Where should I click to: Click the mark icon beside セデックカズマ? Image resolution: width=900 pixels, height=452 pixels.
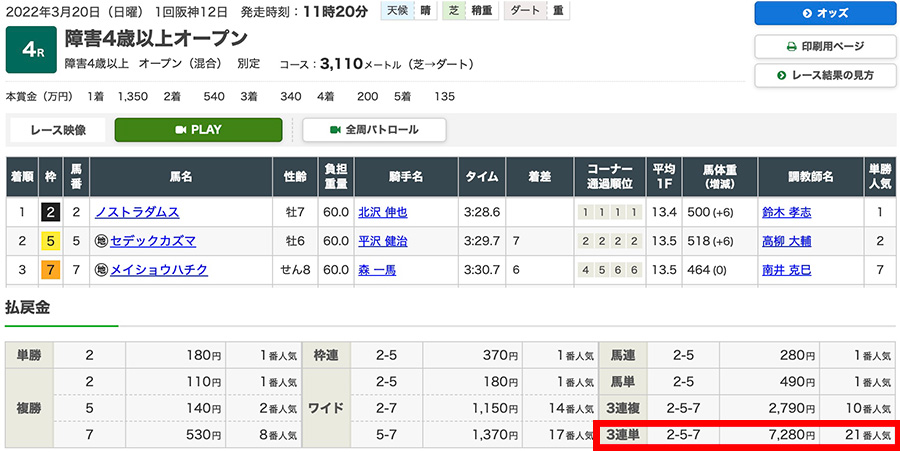pos(101,241)
